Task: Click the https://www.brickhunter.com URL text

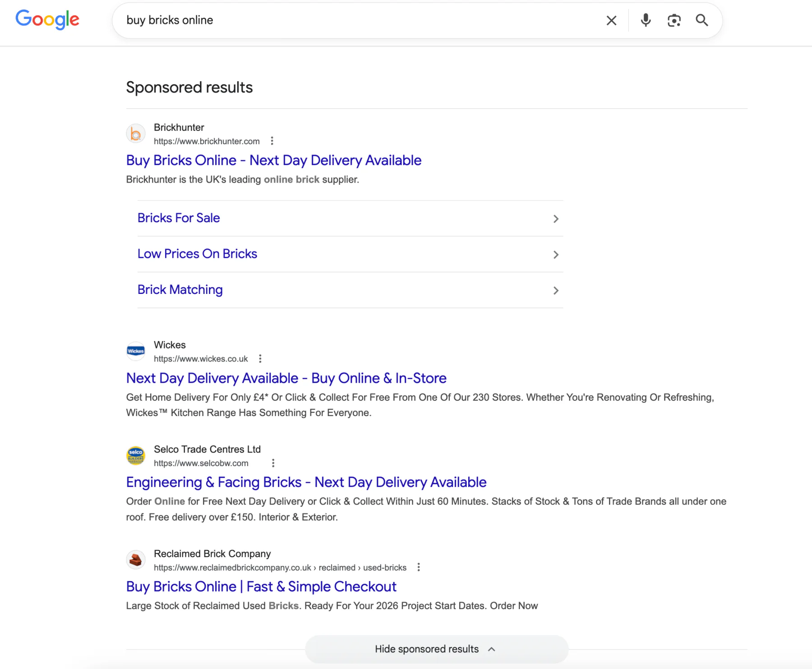Action: [x=207, y=141]
